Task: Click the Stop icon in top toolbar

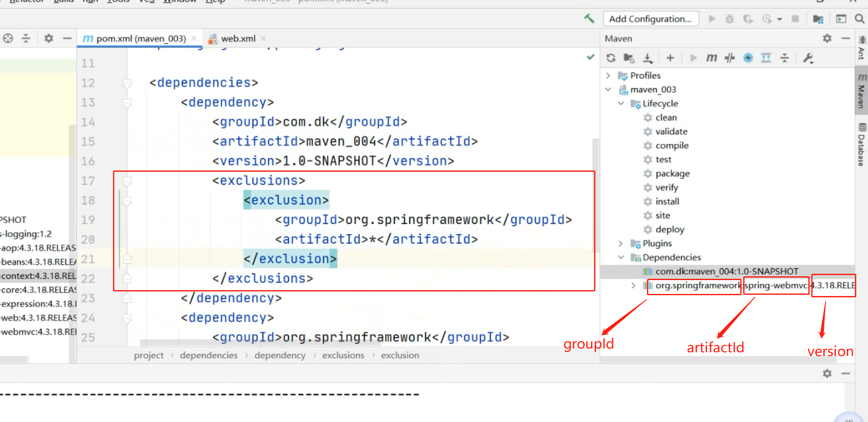Action: point(795,19)
